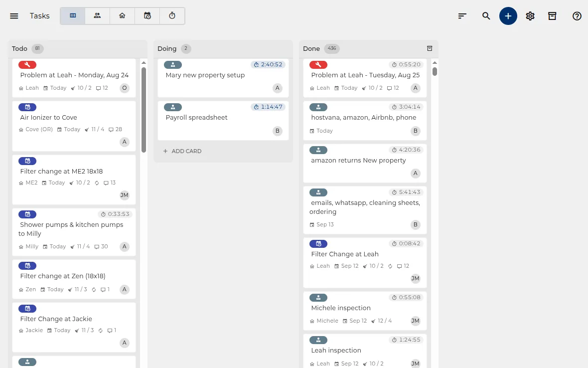Switch to the board columns view
The width and height of the screenshot is (588, 368).
pos(73,16)
